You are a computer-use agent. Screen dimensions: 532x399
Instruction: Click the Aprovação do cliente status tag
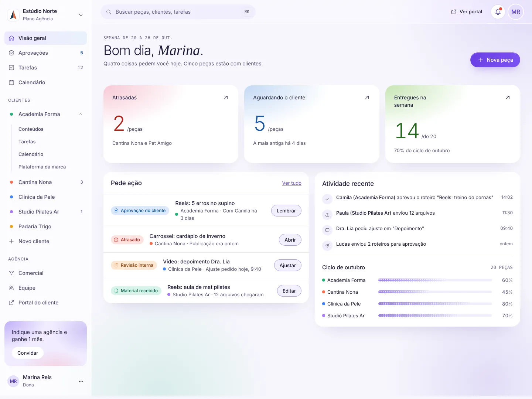(140, 211)
